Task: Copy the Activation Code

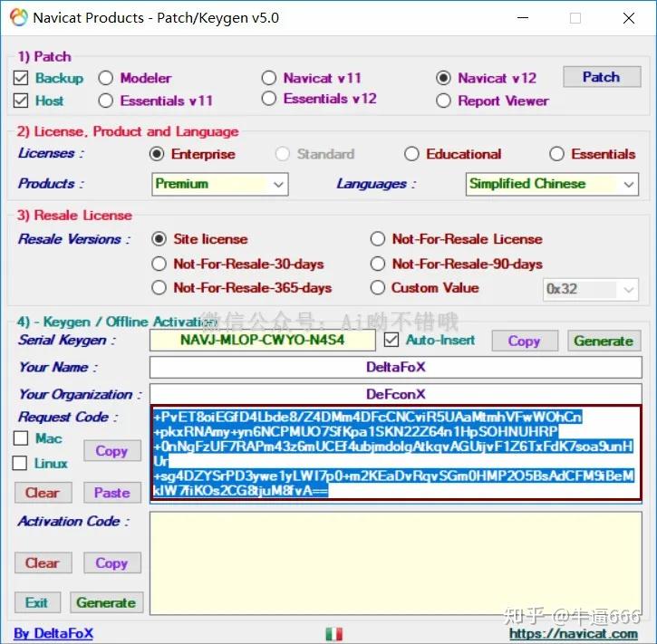Action: tap(111, 563)
